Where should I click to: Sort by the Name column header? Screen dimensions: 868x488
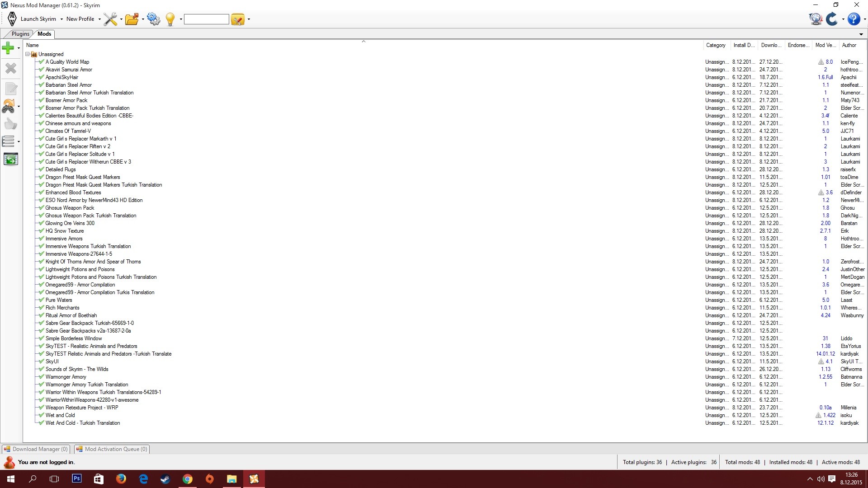pos(363,45)
